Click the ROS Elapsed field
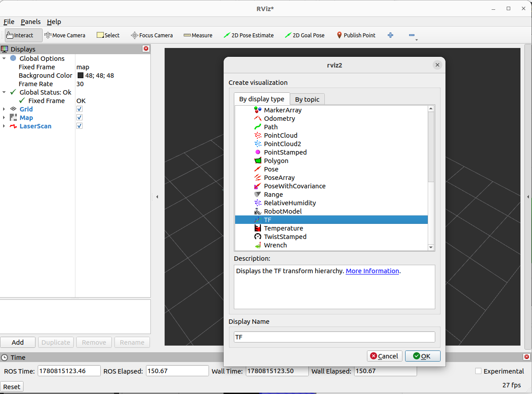532x394 pixels. point(177,371)
